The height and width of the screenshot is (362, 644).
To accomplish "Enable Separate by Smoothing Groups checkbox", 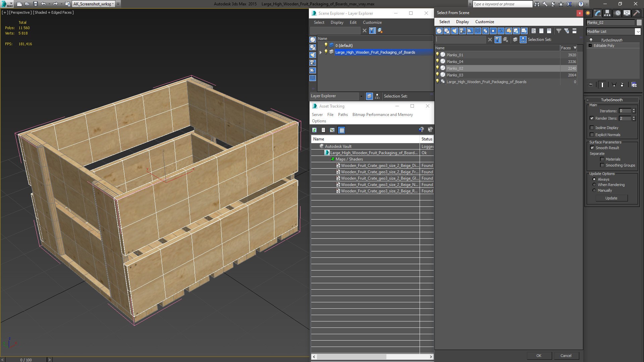I will pyautogui.click(x=602, y=165).
